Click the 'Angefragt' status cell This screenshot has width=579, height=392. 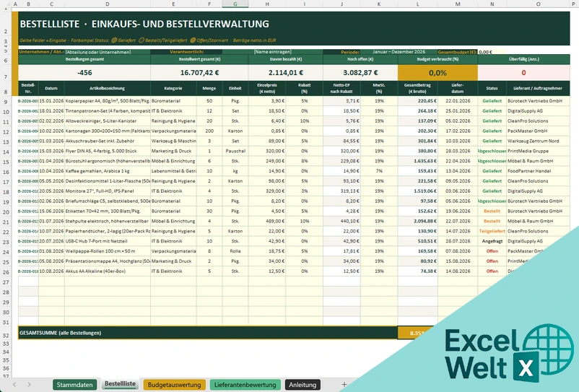tap(492, 241)
